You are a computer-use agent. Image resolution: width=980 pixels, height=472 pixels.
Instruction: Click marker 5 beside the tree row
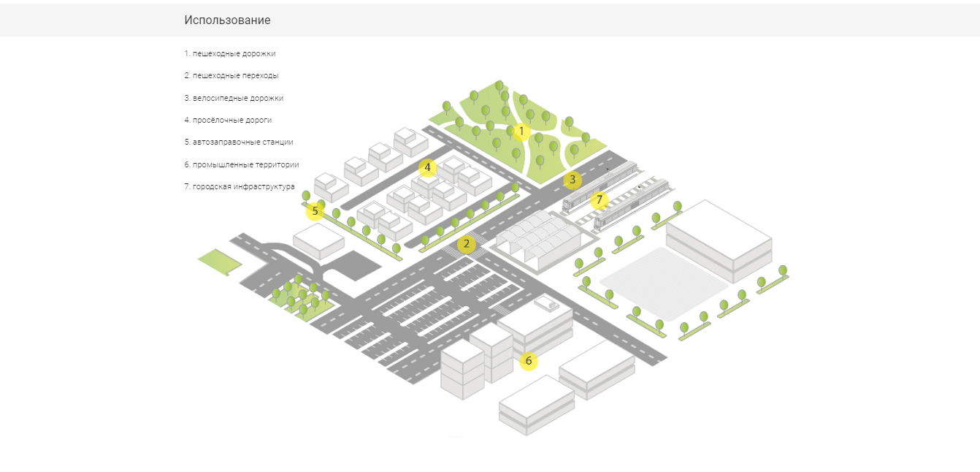point(315,212)
